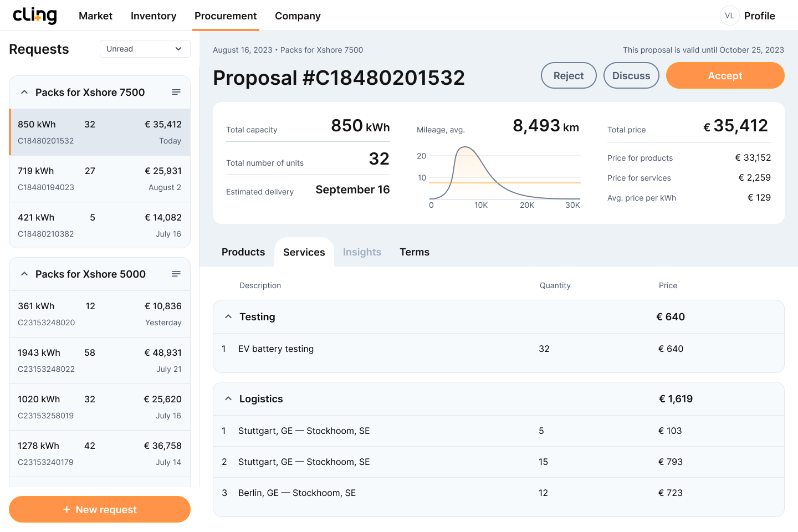Open the Insights tab

[x=362, y=252]
